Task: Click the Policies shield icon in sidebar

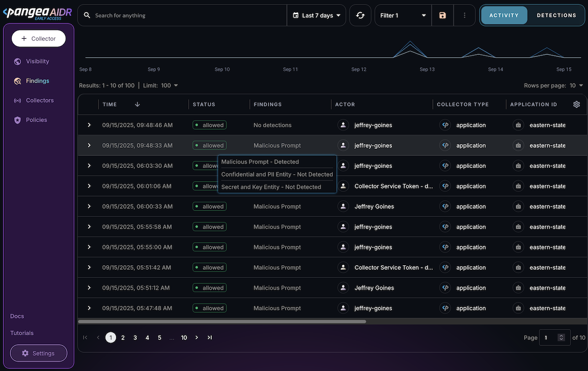Action: click(18, 120)
